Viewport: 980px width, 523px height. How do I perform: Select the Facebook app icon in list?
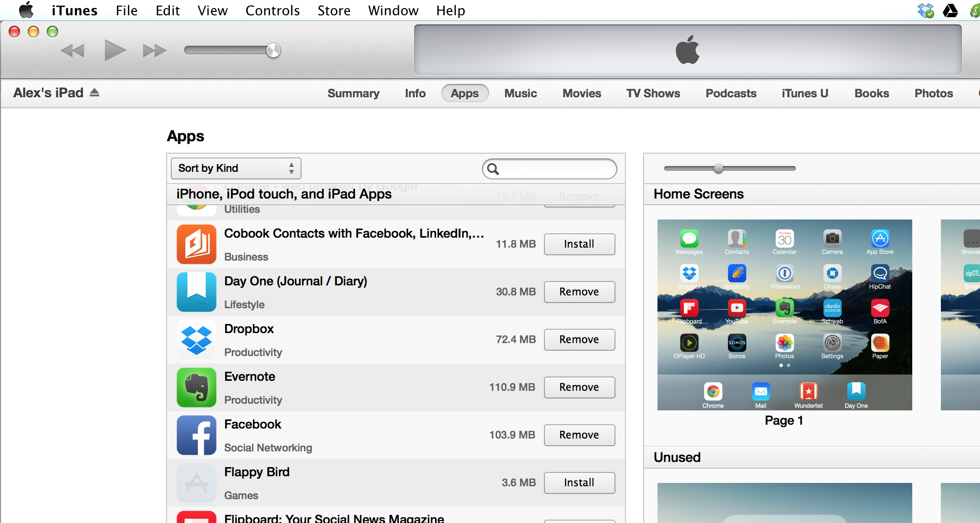click(x=196, y=435)
